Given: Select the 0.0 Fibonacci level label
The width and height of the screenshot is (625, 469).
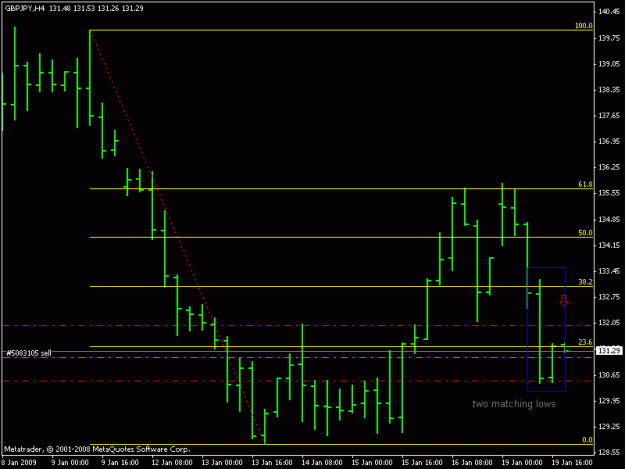Looking at the screenshot, I should pyautogui.click(x=587, y=440).
